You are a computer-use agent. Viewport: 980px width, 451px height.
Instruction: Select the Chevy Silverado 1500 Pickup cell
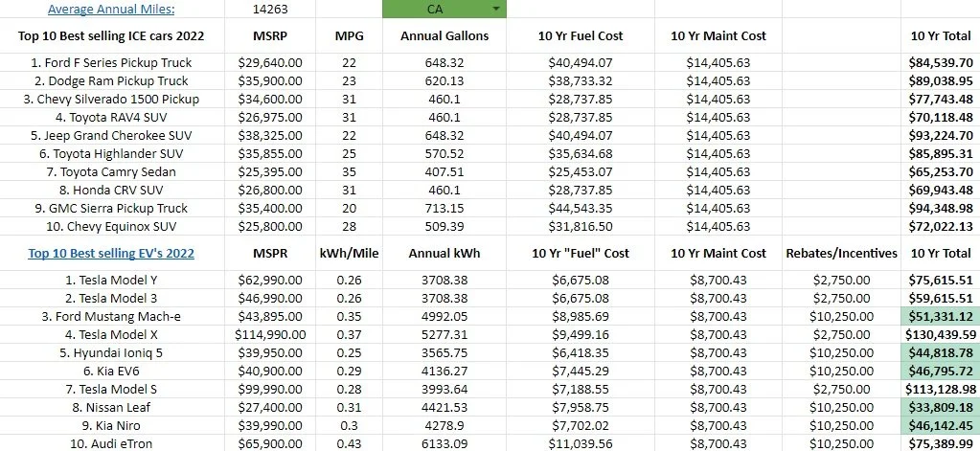tap(111, 99)
